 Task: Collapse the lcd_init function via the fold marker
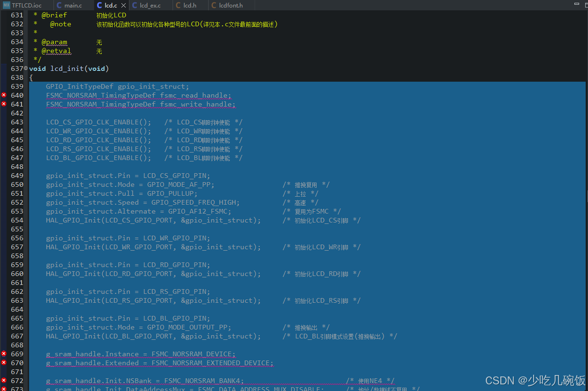pos(26,68)
